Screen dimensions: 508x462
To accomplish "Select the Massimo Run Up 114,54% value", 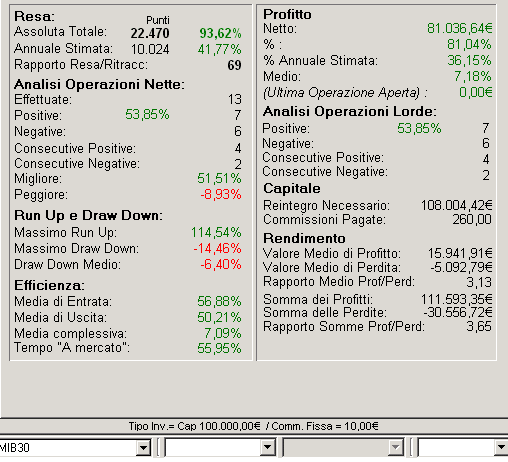I will [x=216, y=232].
